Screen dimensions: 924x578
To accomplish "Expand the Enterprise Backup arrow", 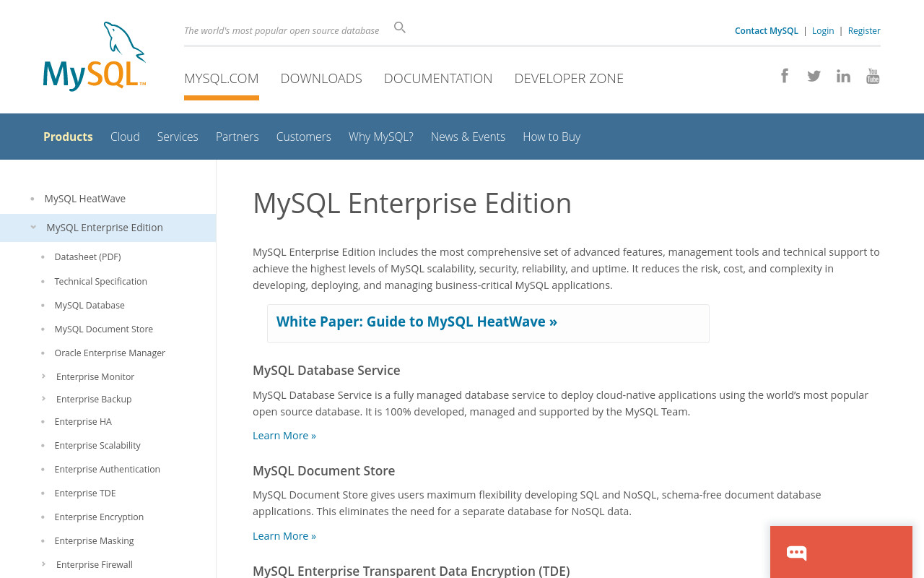I will (43, 399).
